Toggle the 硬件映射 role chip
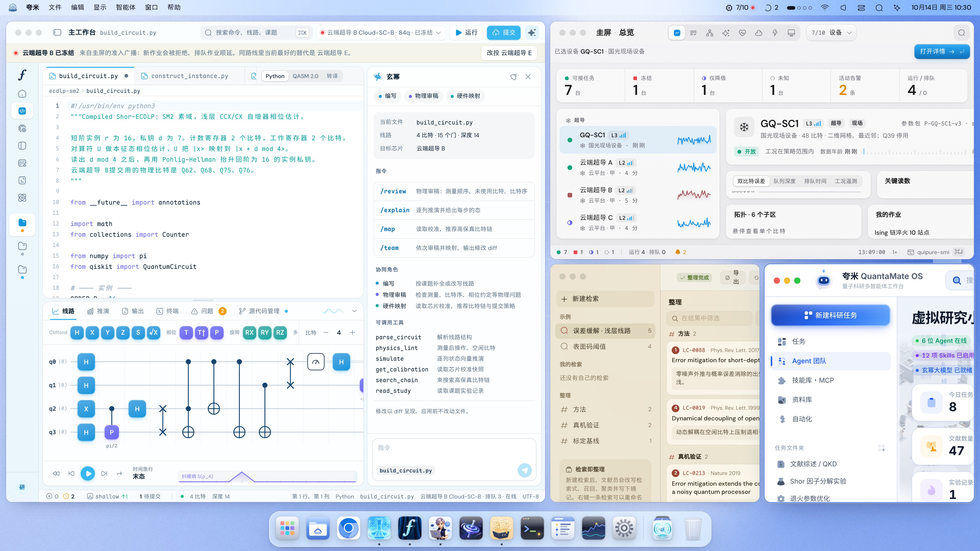980x551 pixels. 465,96
